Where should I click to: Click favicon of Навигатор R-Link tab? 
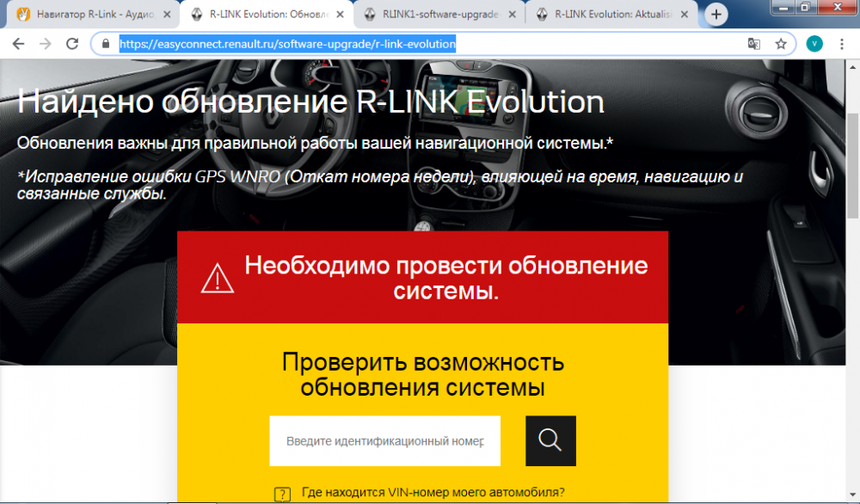pos(23,15)
